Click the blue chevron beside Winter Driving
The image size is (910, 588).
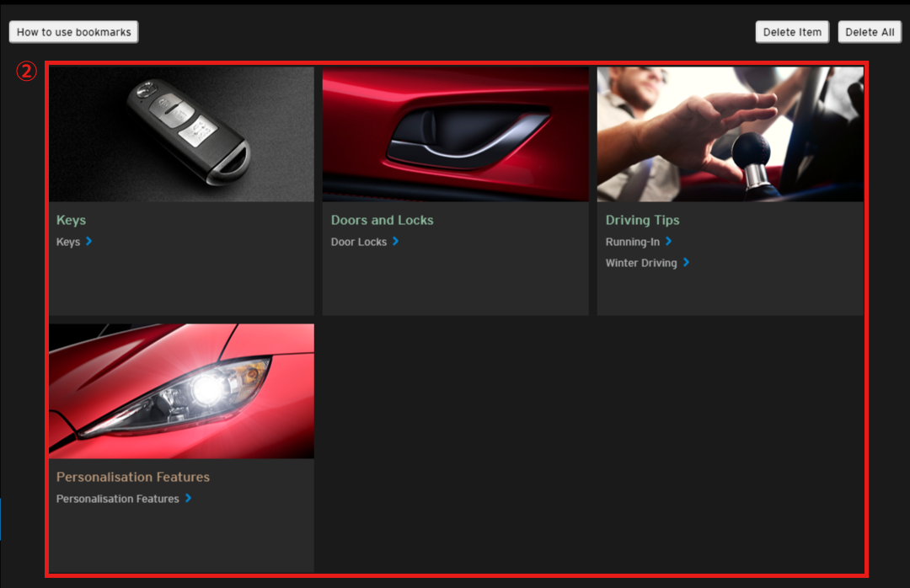686,263
